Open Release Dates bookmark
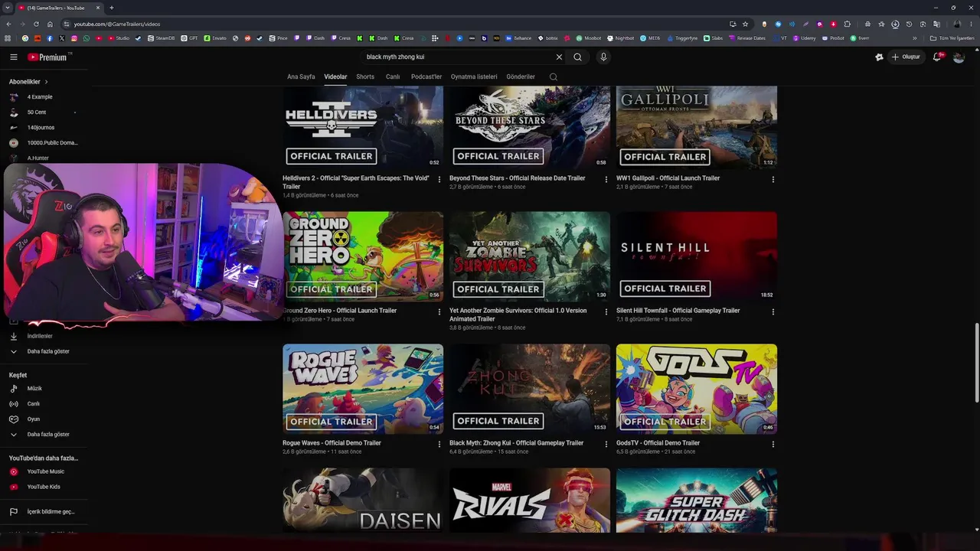Viewport: 980px width, 551px height. (746, 38)
